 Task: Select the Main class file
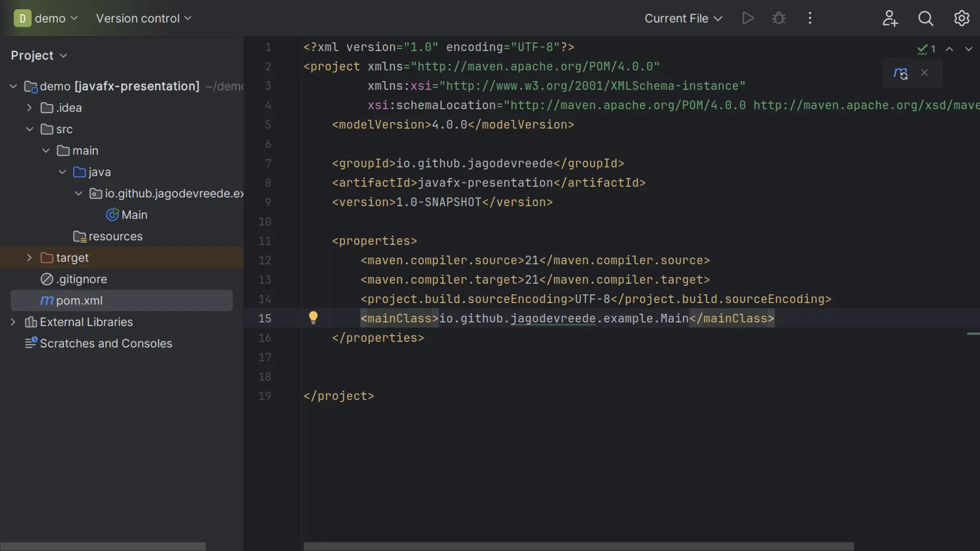134,215
